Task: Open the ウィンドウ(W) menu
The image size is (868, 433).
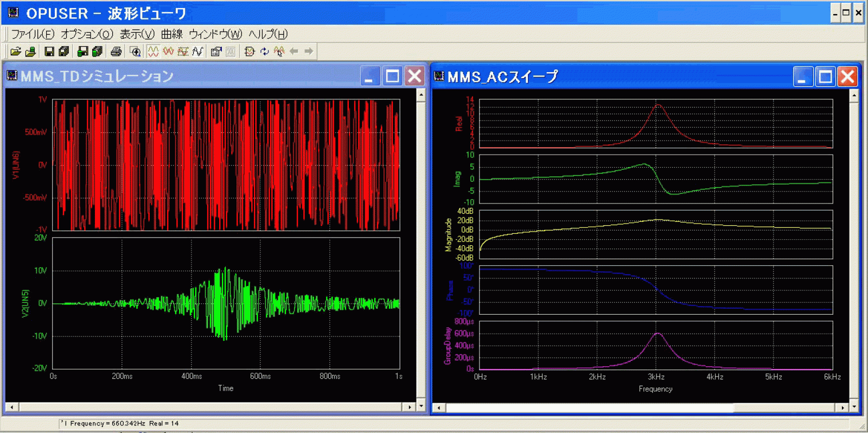Action: click(x=215, y=34)
